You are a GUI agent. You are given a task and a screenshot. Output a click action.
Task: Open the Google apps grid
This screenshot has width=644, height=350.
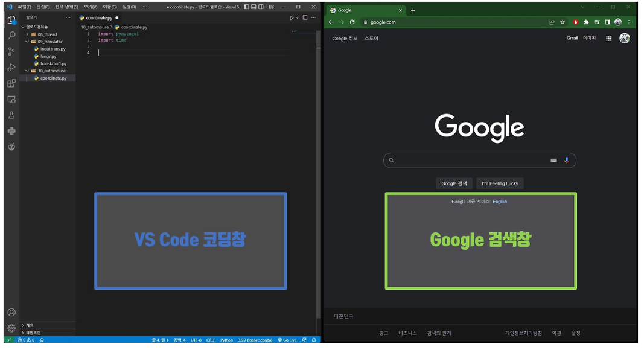(x=608, y=38)
